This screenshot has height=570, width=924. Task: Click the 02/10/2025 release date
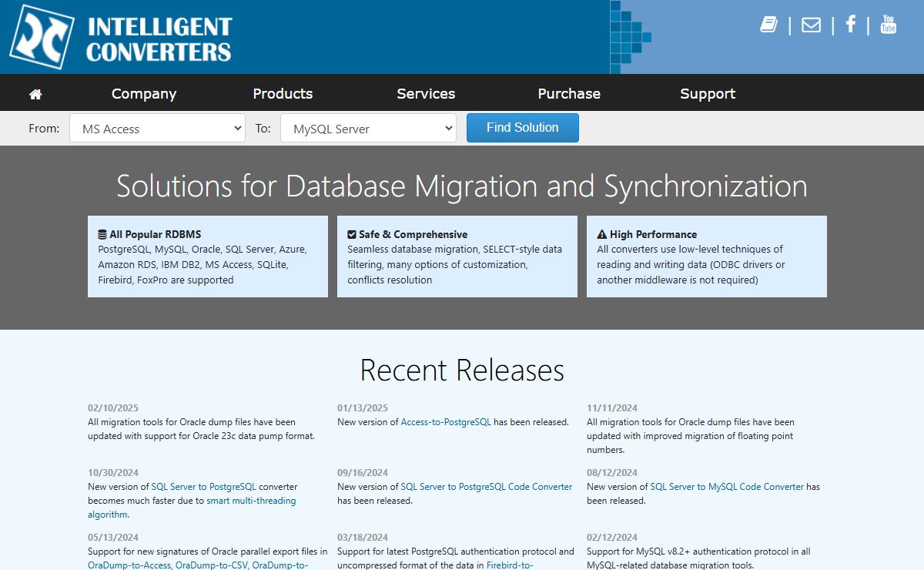pyautogui.click(x=113, y=408)
